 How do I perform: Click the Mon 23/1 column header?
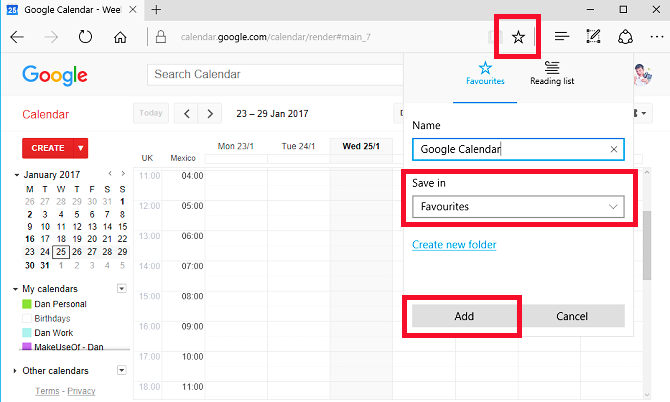[x=236, y=146]
